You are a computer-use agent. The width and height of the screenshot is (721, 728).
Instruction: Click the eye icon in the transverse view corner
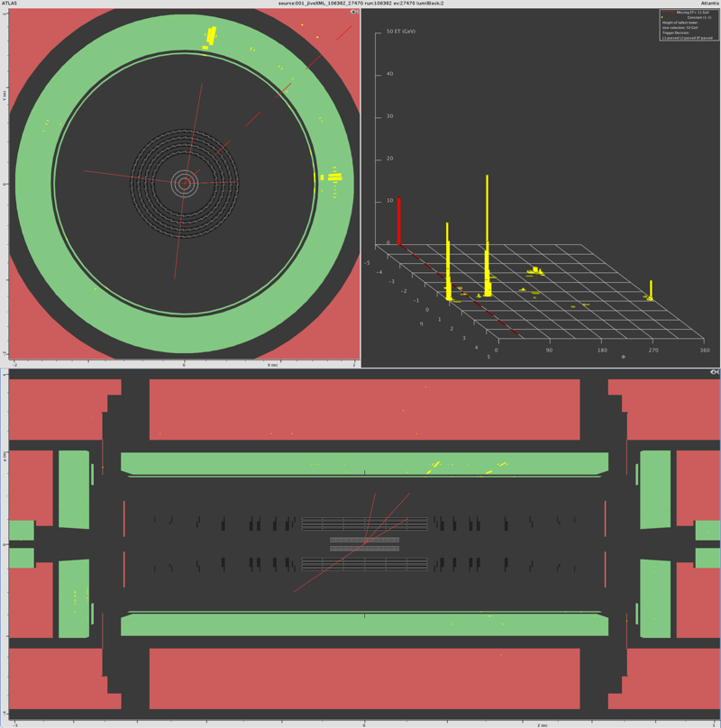354,12
